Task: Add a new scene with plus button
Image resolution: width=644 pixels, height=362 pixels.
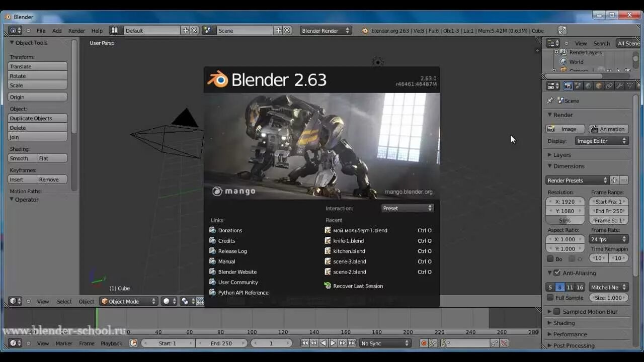Action: coord(278,31)
